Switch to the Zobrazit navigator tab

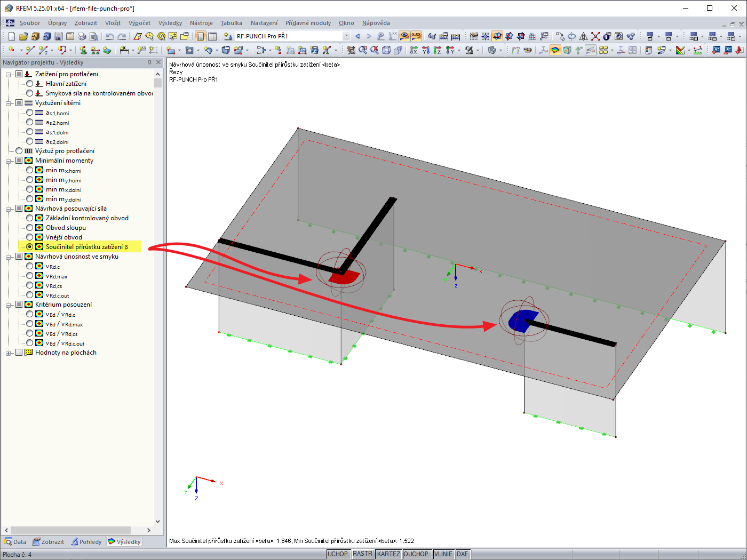click(x=48, y=542)
